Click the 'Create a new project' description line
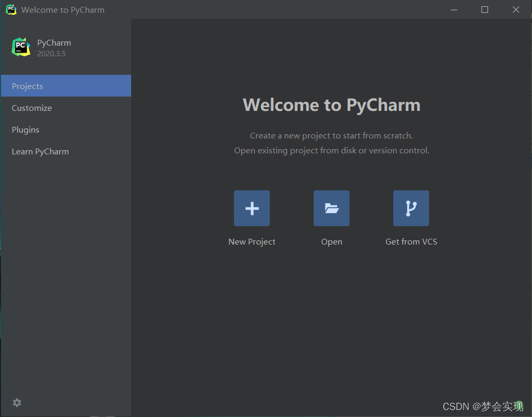The height and width of the screenshot is (417, 532). (x=331, y=136)
